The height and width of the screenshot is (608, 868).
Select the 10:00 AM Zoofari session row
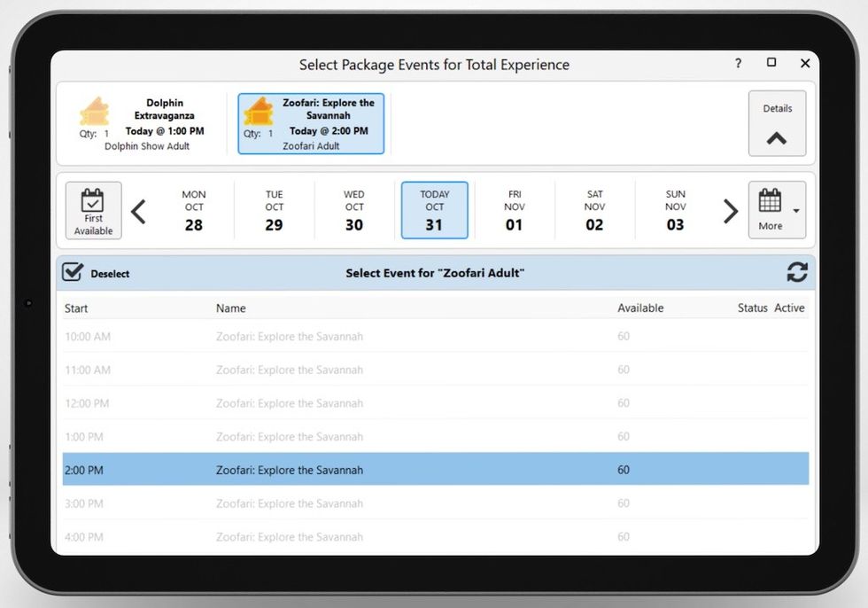[x=354, y=336]
